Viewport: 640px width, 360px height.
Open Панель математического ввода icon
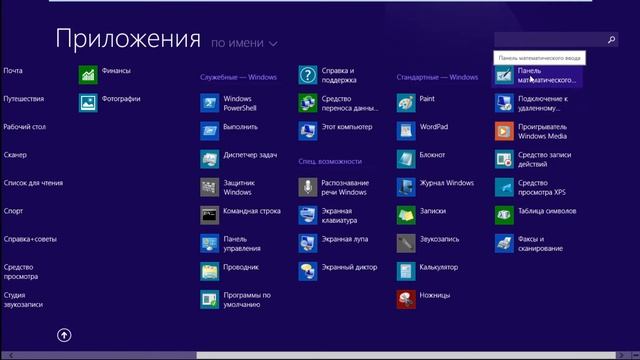[x=504, y=76]
